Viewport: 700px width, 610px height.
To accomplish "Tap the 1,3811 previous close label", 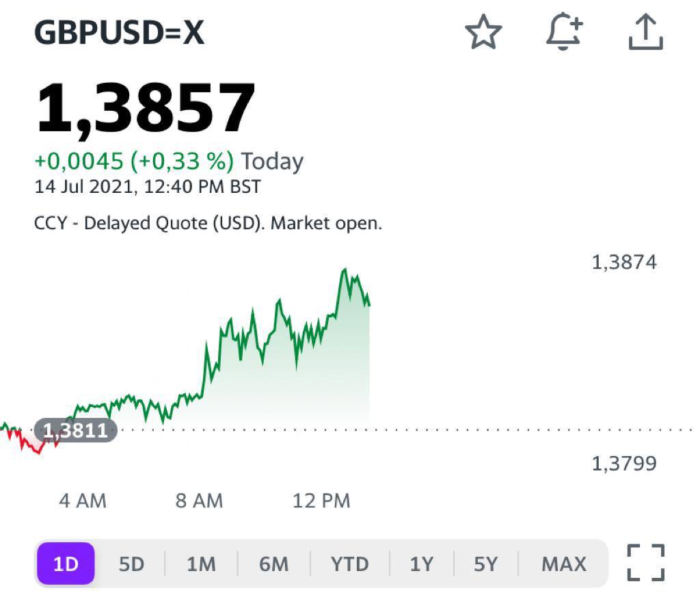I will click(x=76, y=430).
